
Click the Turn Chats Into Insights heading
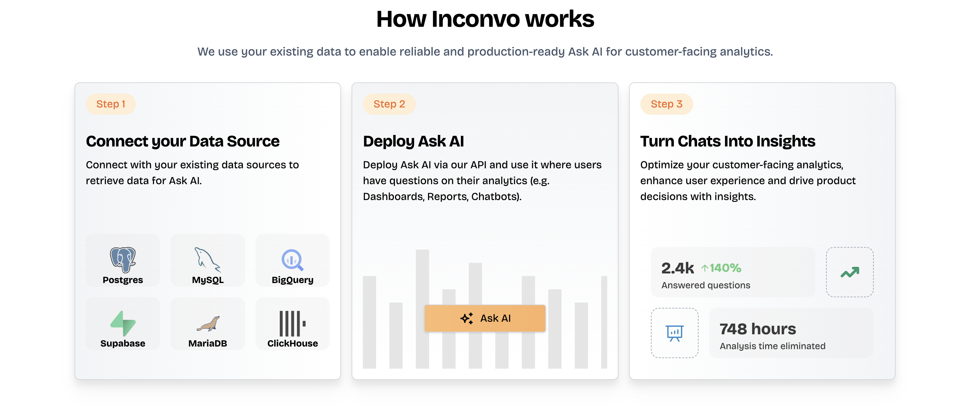tap(727, 141)
